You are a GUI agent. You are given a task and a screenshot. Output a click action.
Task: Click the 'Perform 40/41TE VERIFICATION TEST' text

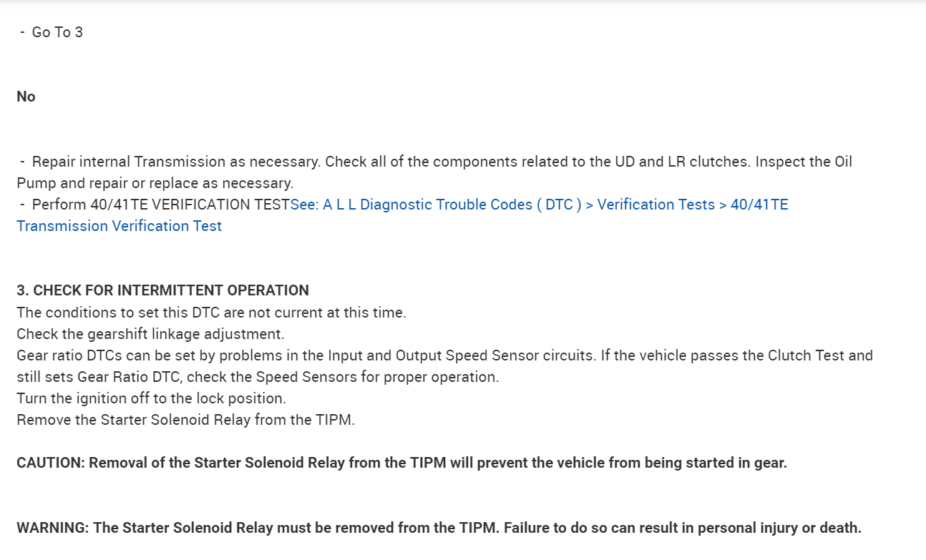160,205
